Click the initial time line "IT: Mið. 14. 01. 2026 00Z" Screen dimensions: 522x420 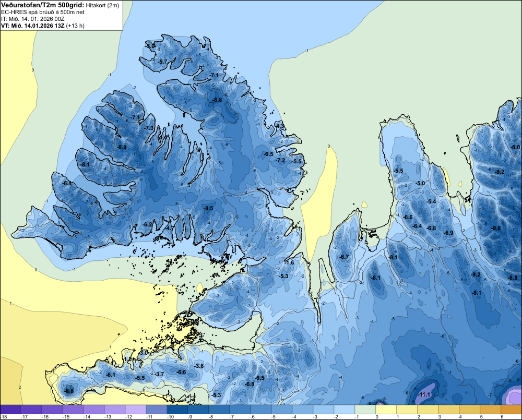(x=32, y=19)
